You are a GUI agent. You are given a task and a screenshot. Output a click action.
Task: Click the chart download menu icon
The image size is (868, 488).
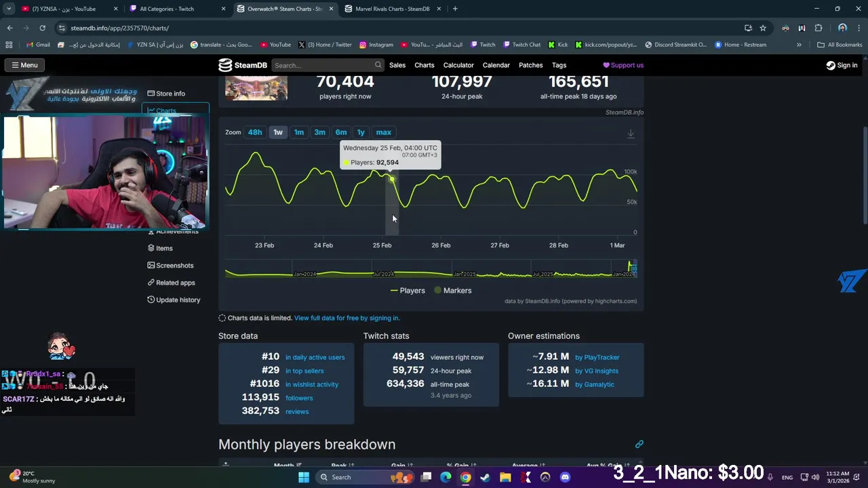[x=631, y=134]
